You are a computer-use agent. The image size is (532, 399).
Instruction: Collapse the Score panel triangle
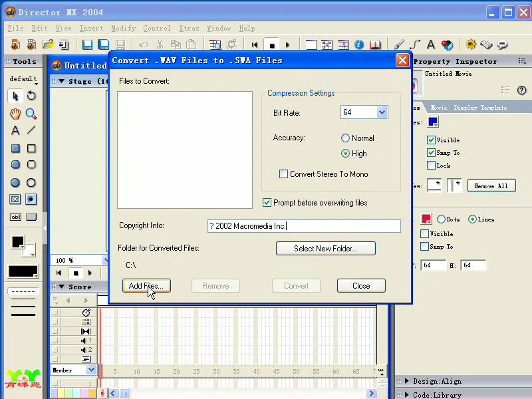61,287
